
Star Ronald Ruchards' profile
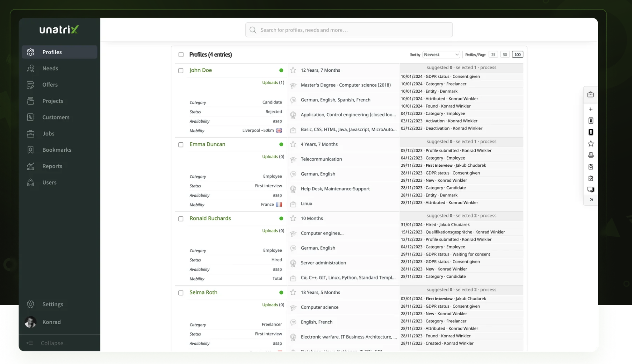[293, 218]
